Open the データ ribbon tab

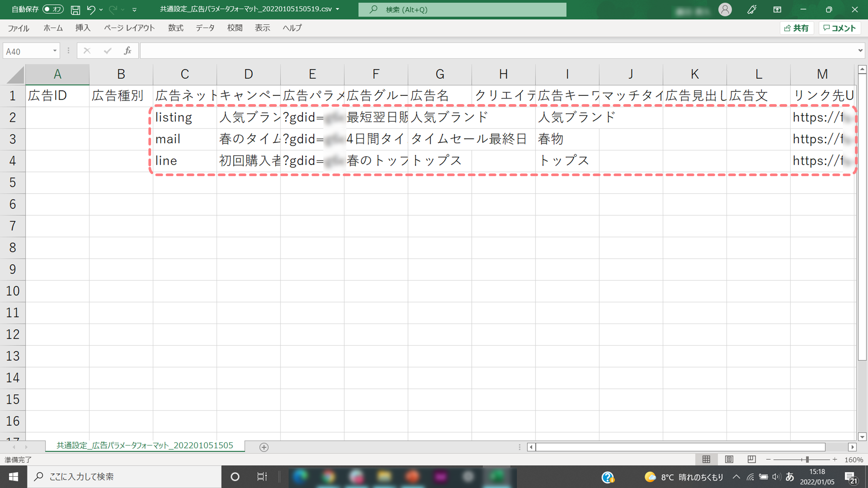tap(205, 28)
